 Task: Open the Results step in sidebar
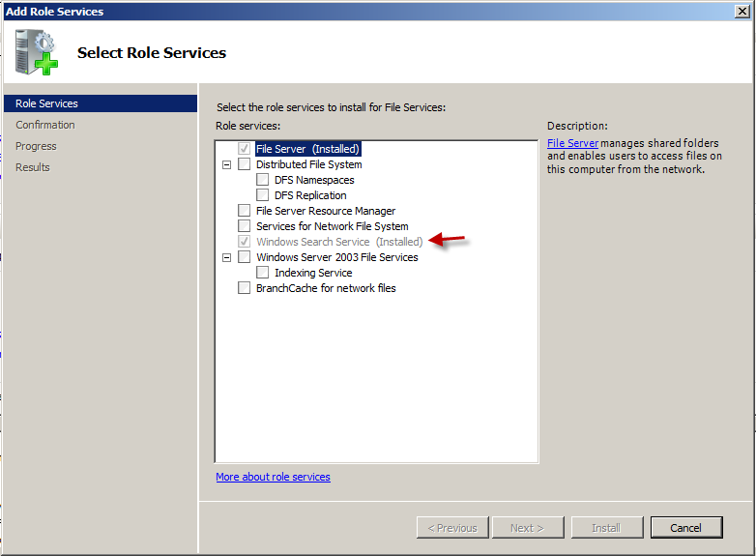coord(32,167)
